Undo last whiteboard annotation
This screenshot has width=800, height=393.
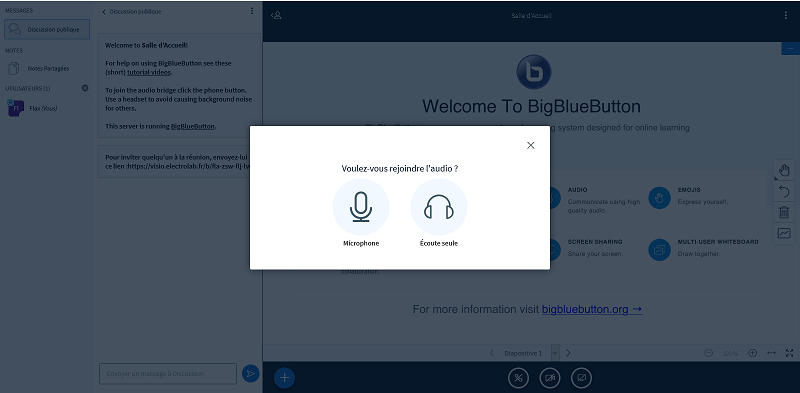[x=784, y=191]
